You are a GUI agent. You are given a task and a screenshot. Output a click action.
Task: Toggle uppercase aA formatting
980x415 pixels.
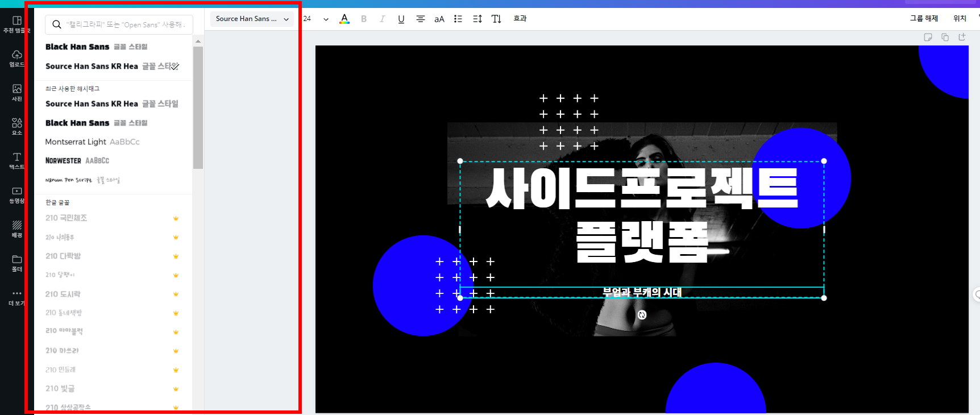coord(439,19)
